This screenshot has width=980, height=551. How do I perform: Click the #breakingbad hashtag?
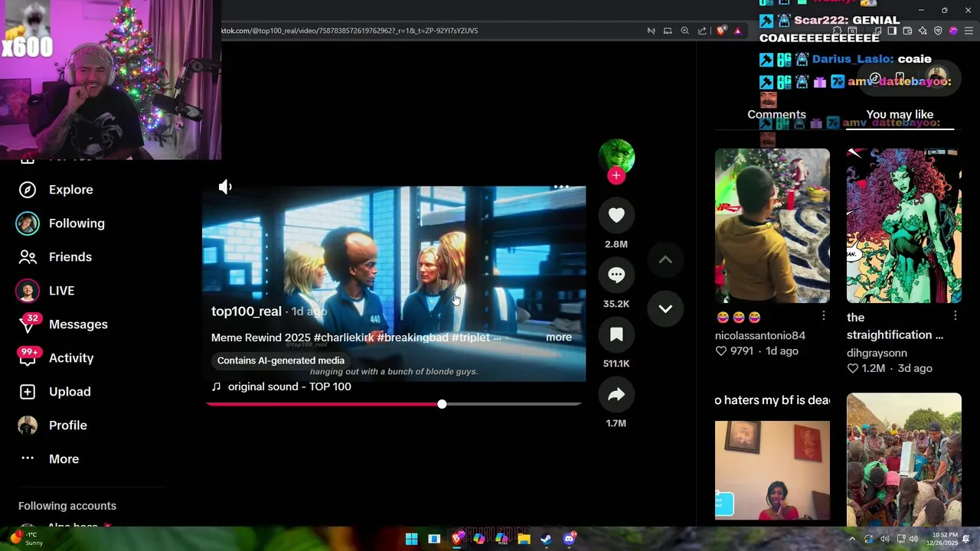pos(413,337)
